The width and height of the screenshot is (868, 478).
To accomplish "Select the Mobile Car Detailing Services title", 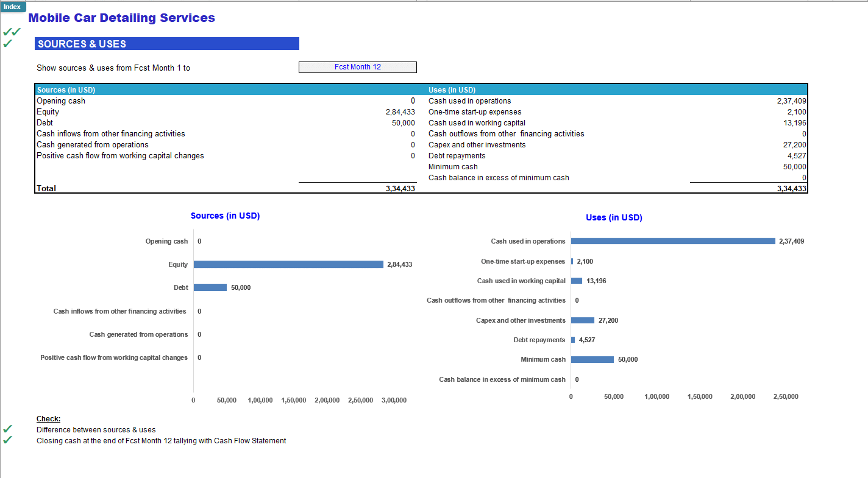I will coord(121,18).
